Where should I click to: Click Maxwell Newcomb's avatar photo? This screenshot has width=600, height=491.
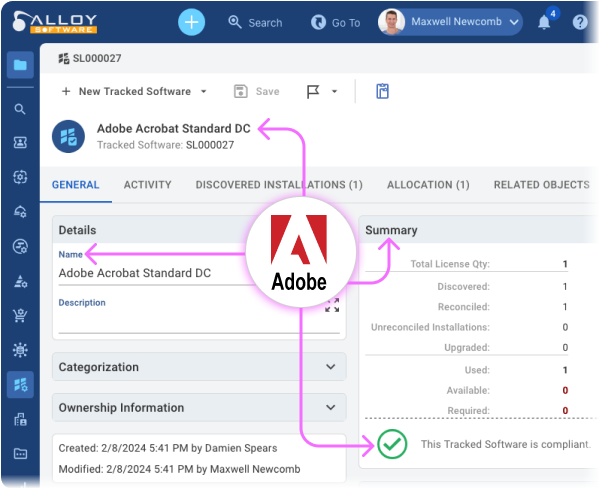[x=391, y=22]
